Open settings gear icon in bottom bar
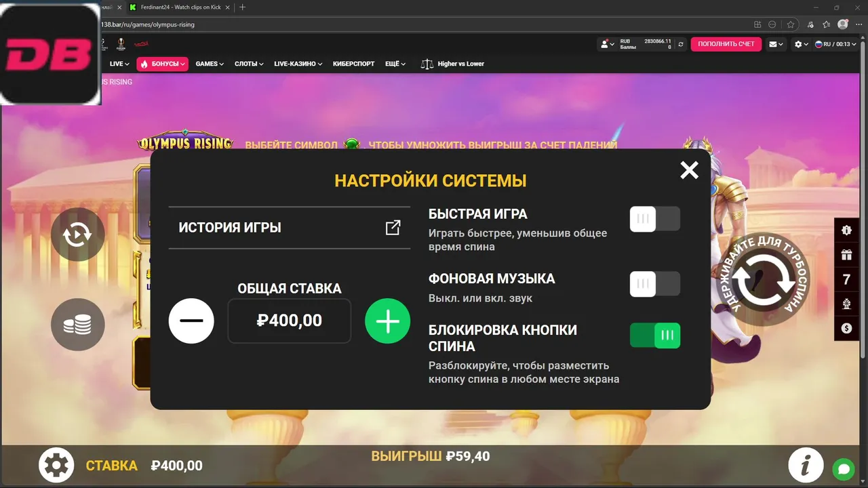This screenshot has height=488, width=868. (x=56, y=466)
